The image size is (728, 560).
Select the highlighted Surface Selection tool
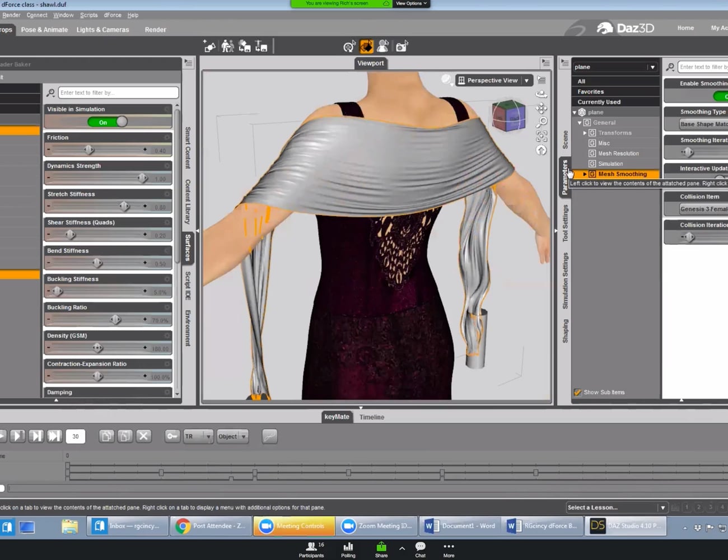(366, 46)
